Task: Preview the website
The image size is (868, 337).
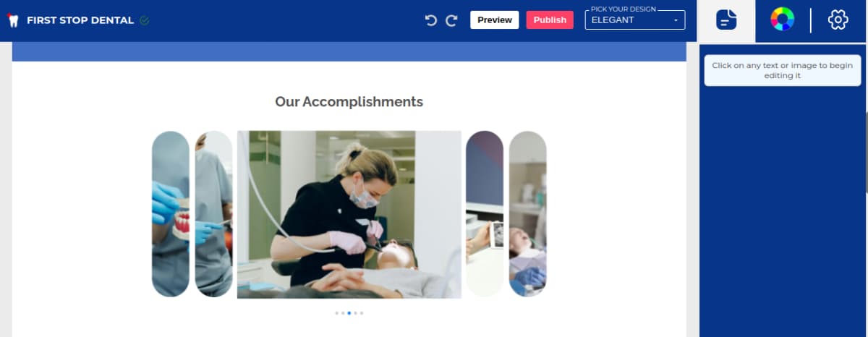Action: 495,20
